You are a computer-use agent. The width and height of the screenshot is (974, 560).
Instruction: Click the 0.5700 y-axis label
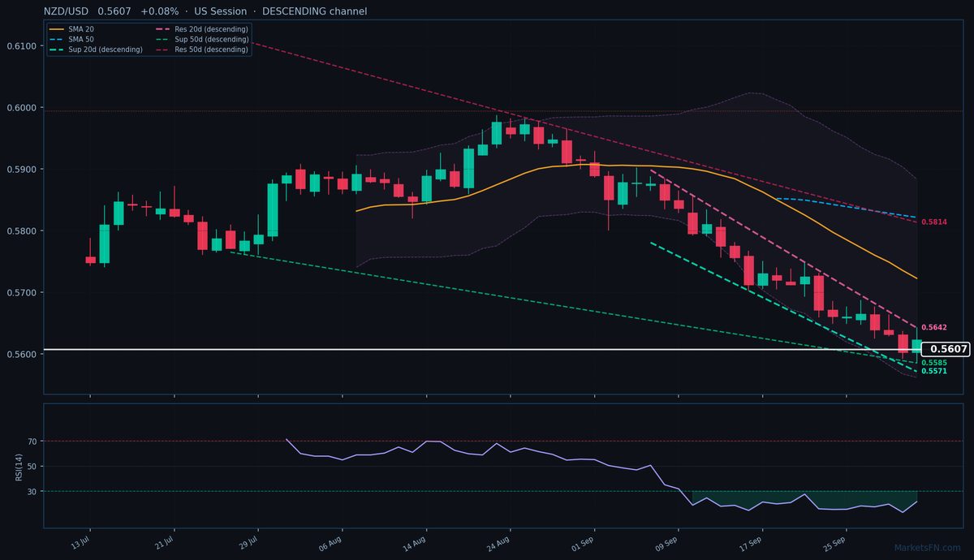pos(22,293)
